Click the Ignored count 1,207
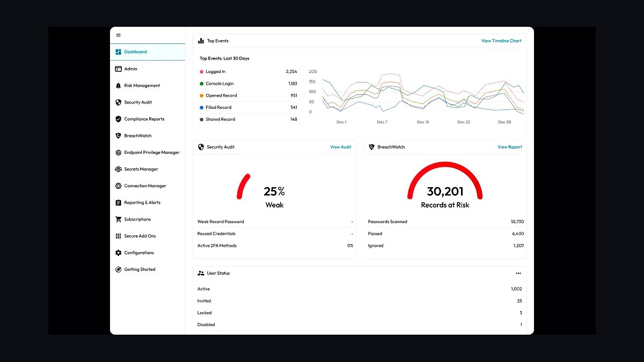This screenshot has height=362, width=644. (x=518, y=246)
